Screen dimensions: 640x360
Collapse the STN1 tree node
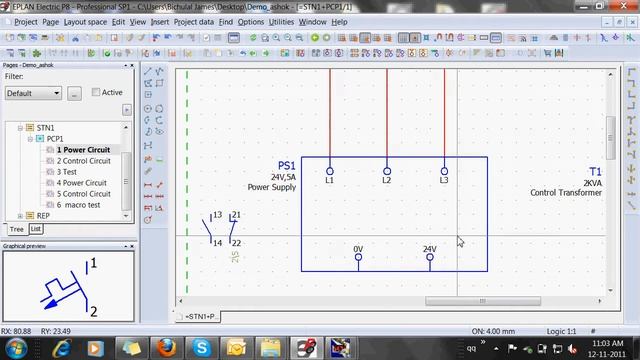tap(20, 128)
